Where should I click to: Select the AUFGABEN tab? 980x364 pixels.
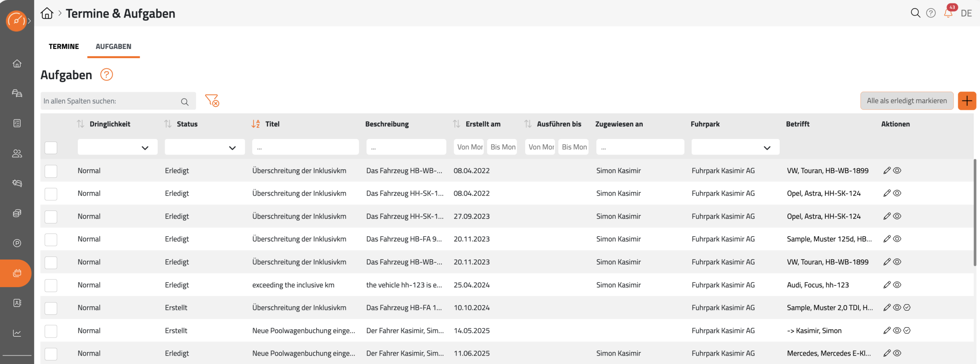(113, 46)
